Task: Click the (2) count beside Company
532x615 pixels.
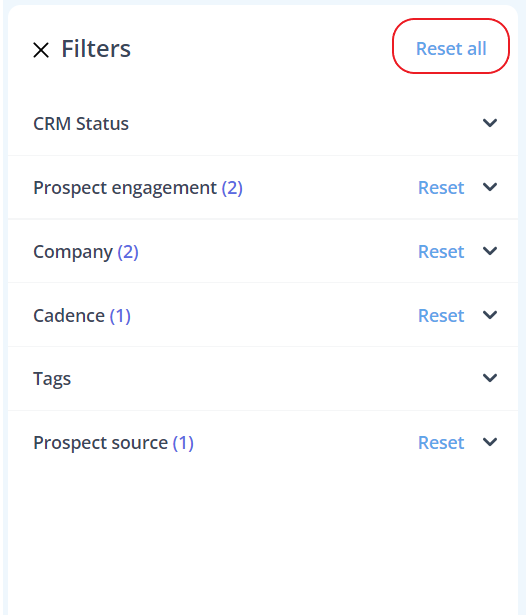Action: click(128, 252)
